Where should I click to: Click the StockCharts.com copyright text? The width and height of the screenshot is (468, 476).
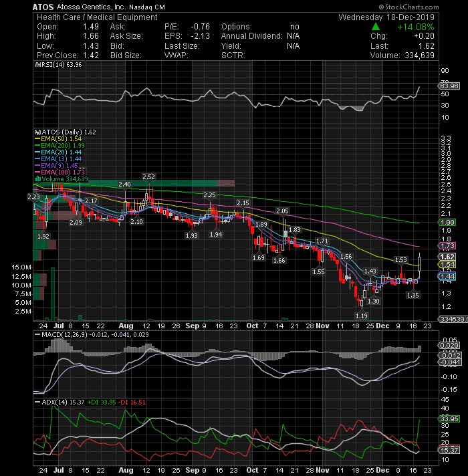(x=408, y=7)
